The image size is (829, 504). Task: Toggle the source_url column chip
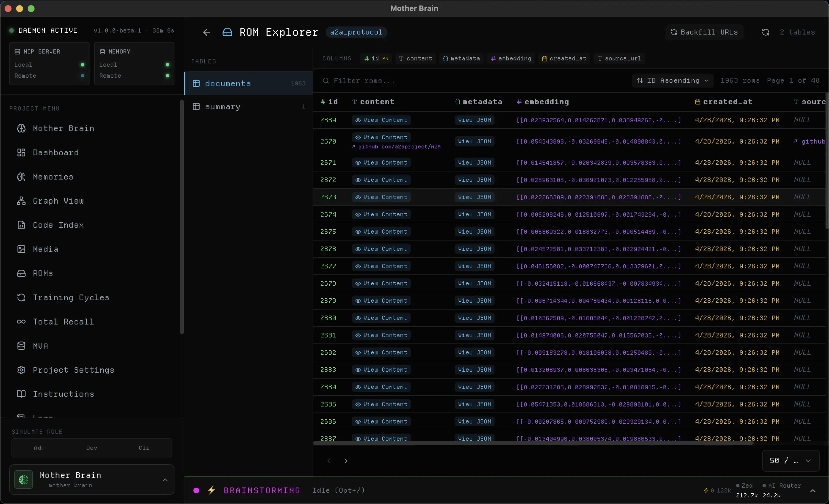(x=619, y=58)
